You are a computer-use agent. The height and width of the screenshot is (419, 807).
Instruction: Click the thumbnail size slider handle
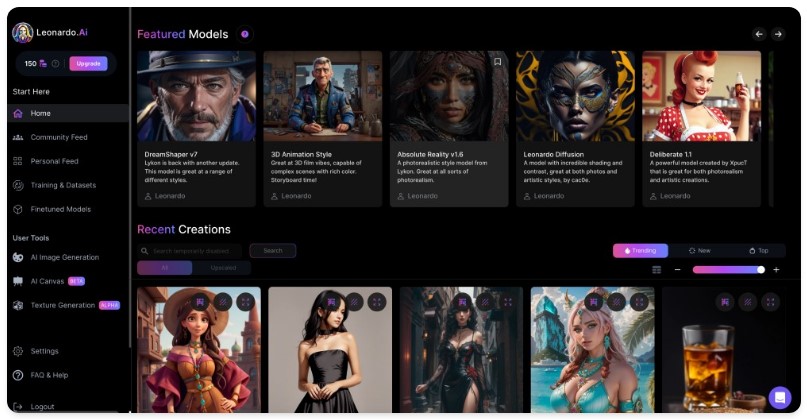pyautogui.click(x=761, y=270)
